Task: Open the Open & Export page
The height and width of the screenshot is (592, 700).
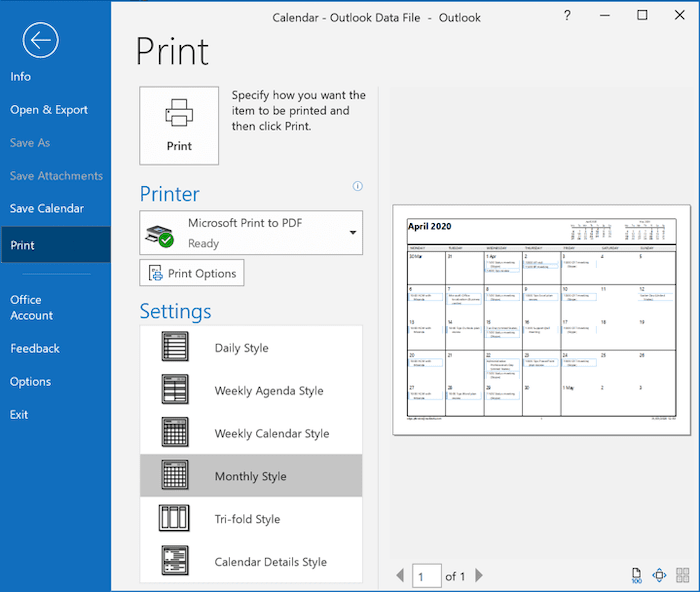Action: coord(49,110)
